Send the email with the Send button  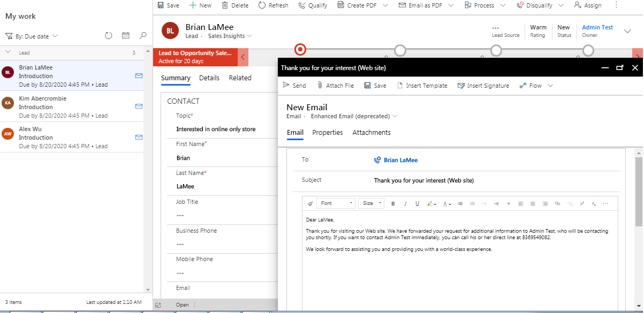pyautogui.click(x=294, y=86)
